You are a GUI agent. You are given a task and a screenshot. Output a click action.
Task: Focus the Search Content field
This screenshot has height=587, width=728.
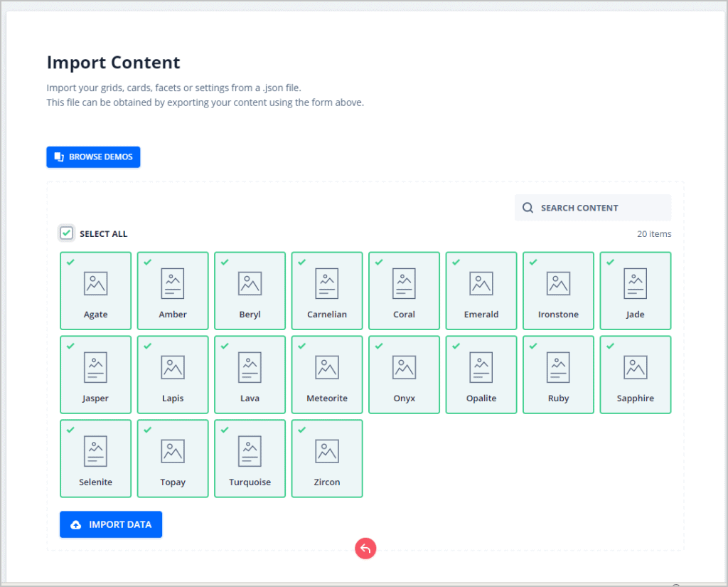point(597,208)
